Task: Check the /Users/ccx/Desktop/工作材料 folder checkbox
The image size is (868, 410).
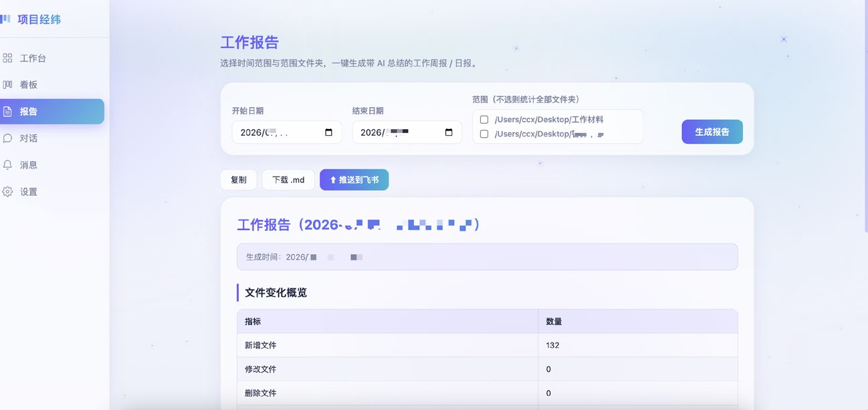Action: click(x=484, y=120)
